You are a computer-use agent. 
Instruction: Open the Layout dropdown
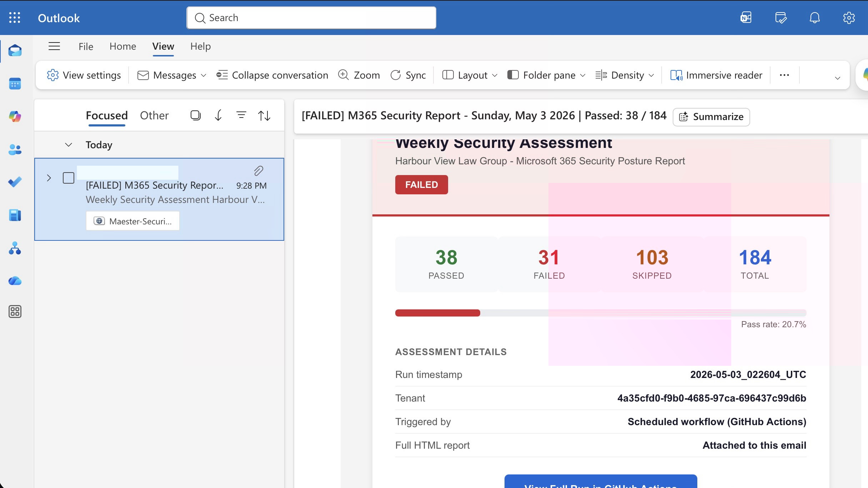[470, 75]
